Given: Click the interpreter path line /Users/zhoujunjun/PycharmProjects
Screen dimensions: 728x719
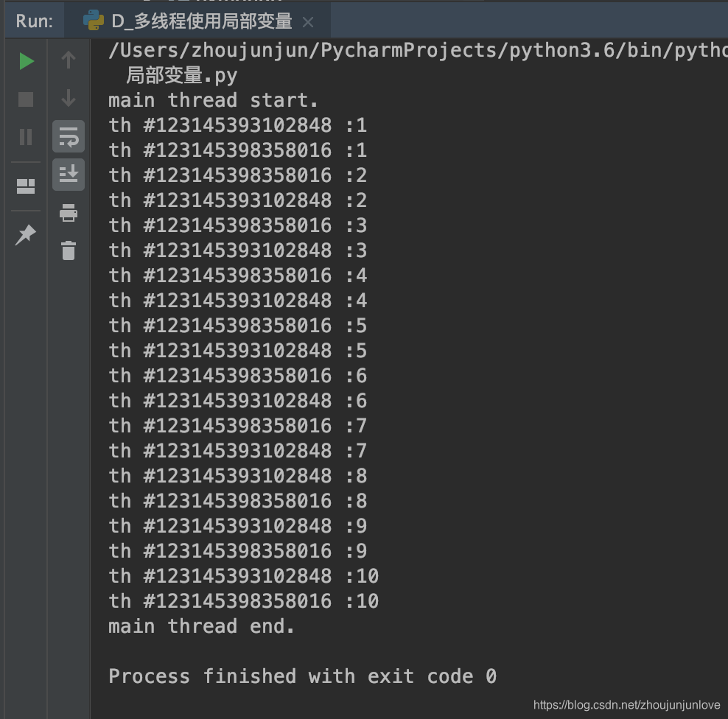Looking at the screenshot, I should tap(418, 50).
